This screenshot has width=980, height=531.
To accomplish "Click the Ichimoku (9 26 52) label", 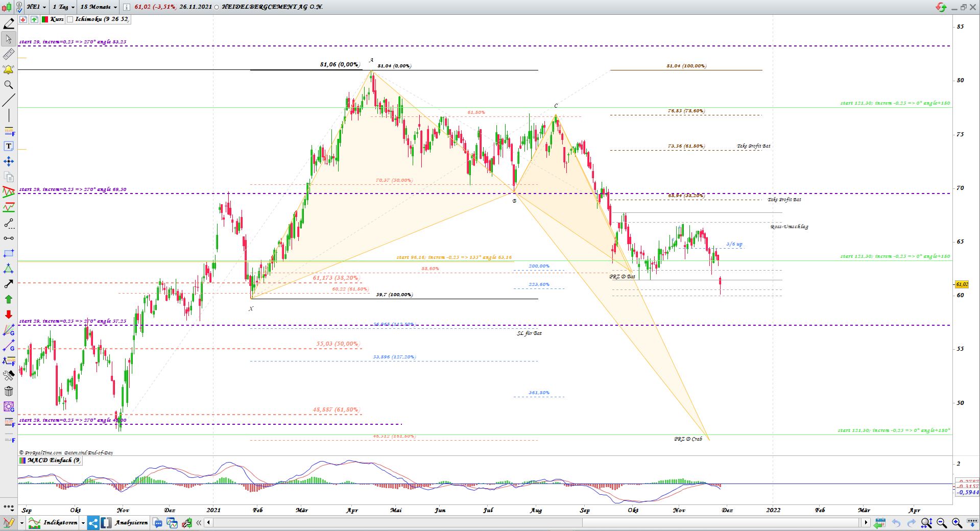I will click(102, 19).
